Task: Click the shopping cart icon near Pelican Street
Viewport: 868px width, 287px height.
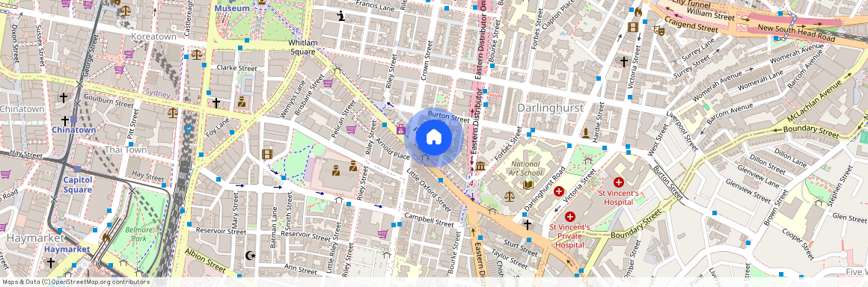Action: tap(351, 129)
